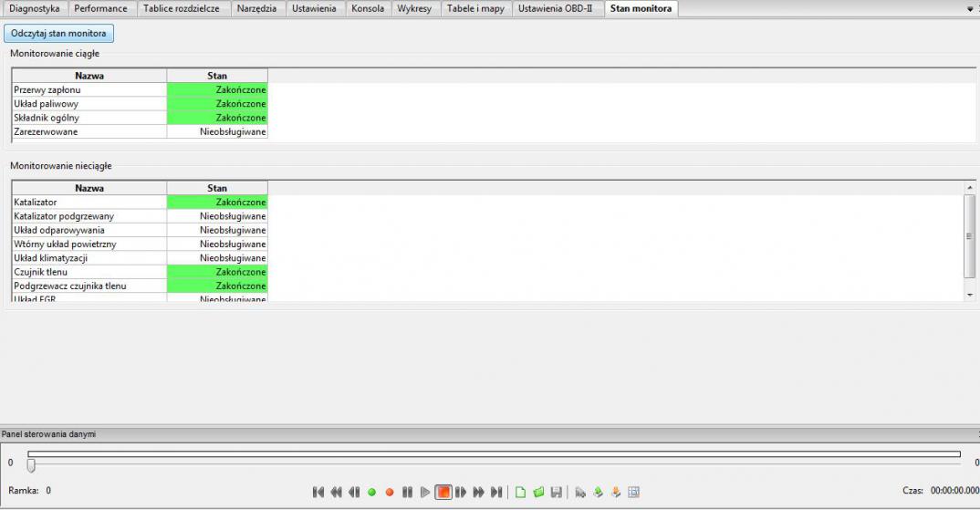Move the frame position slider handle
Screen dimensions: 980x510
pyautogui.click(x=31, y=465)
